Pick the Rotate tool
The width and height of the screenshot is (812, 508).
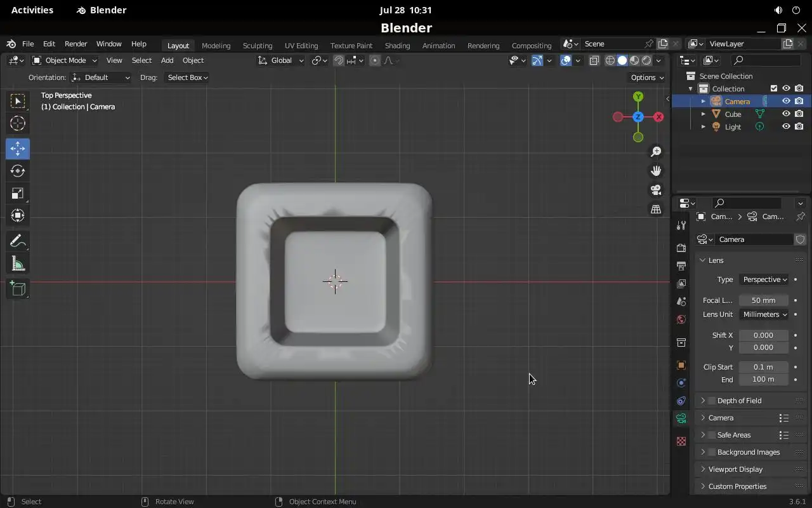pyautogui.click(x=18, y=171)
